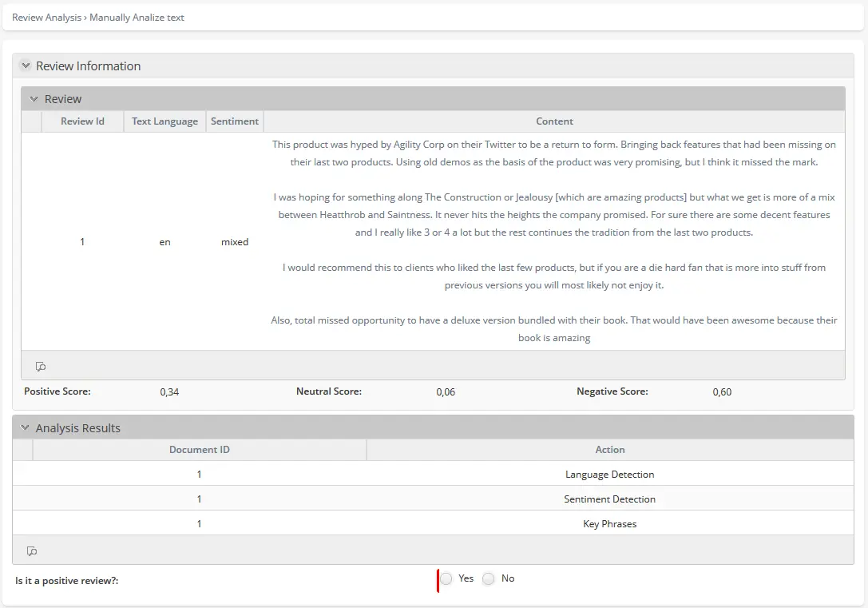This screenshot has width=868, height=608.
Task: Sort by Sentiment column header
Action: click(x=235, y=121)
